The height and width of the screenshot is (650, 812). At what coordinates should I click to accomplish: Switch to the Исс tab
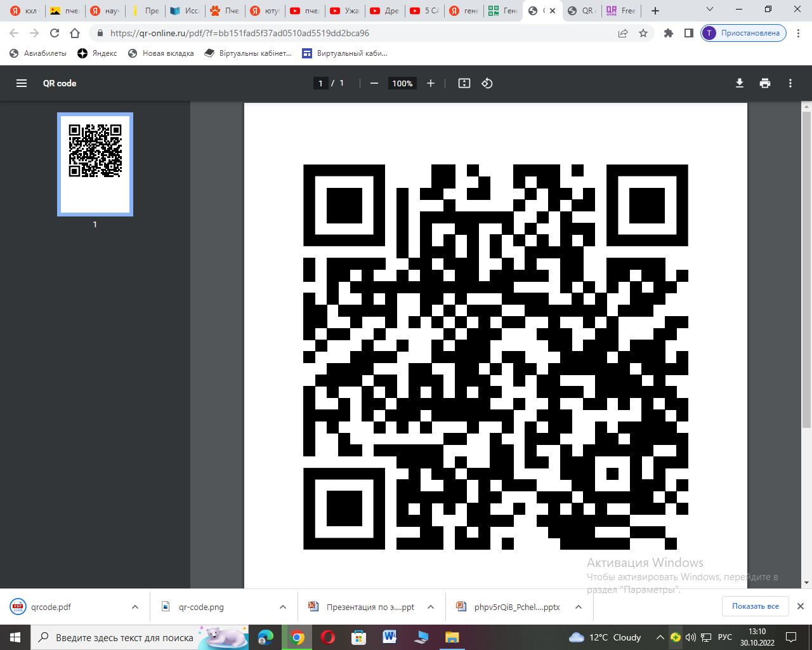point(185,11)
